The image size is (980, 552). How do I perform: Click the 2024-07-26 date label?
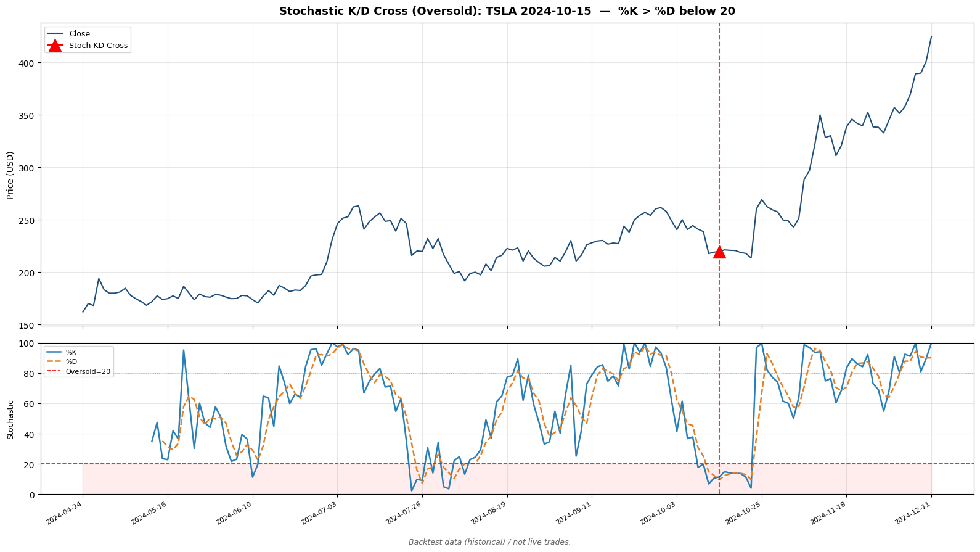click(x=404, y=513)
